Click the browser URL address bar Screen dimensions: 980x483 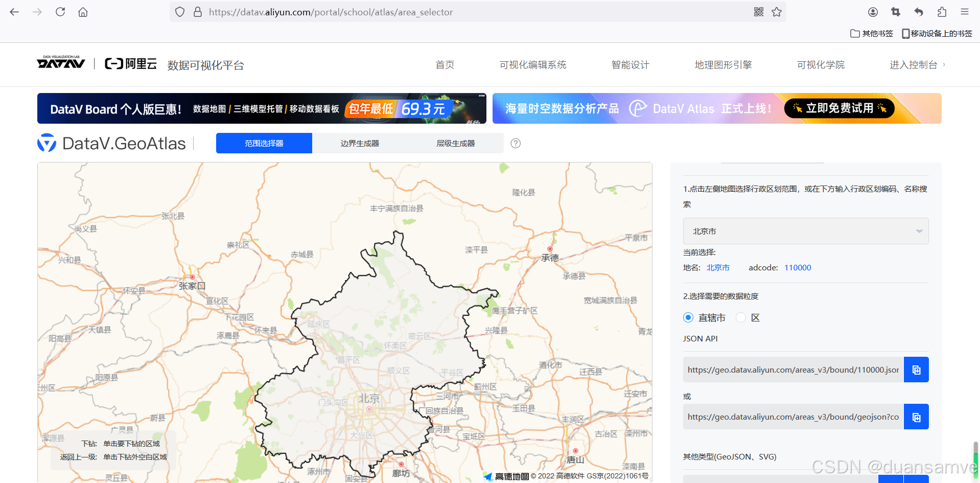click(478, 12)
